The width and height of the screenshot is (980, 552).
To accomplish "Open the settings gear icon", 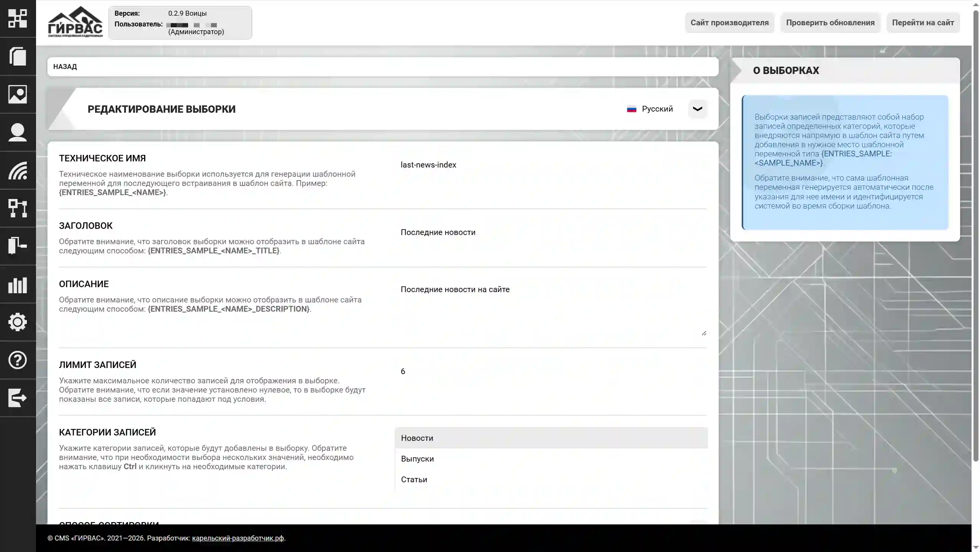I will [18, 322].
